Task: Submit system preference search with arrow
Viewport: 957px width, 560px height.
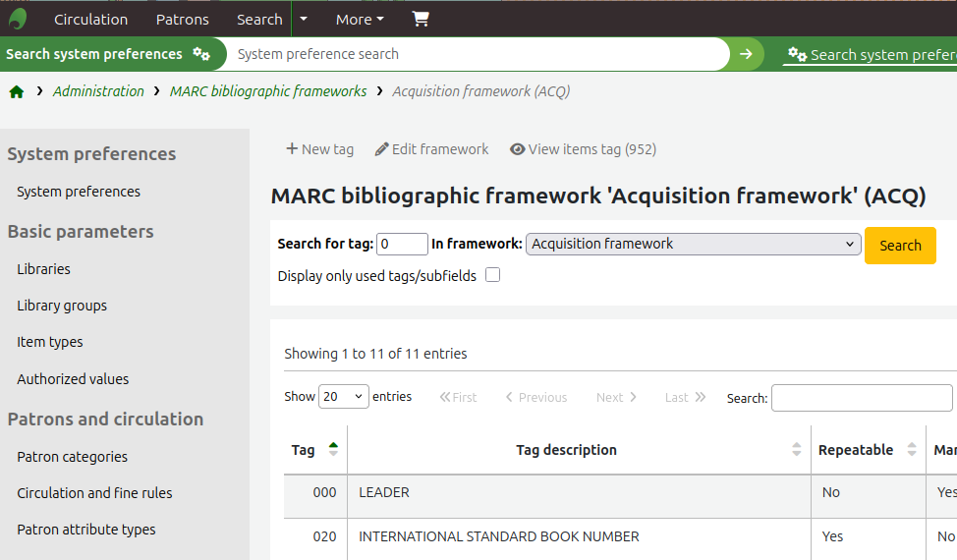Action: click(747, 54)
